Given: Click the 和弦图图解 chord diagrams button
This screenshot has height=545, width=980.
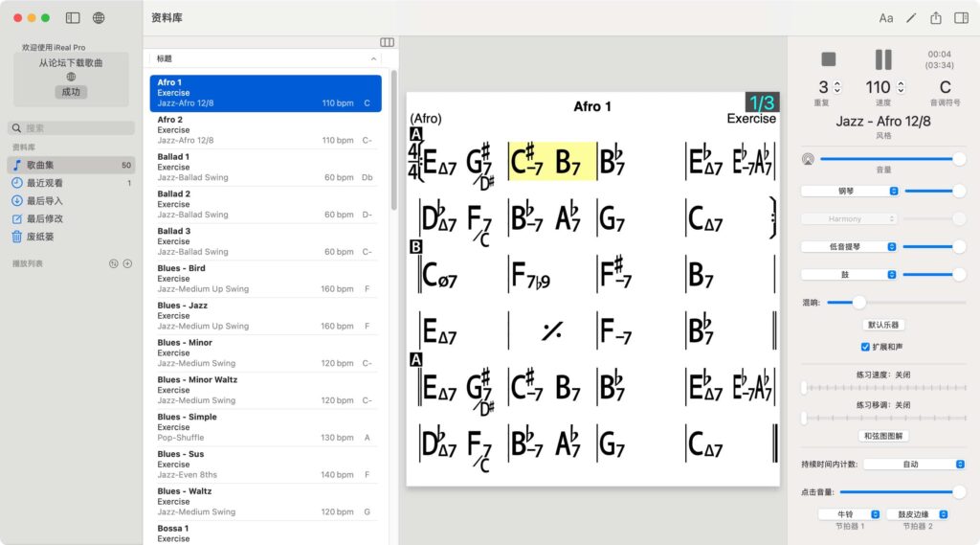Looking at the screenshot, I should (x=883, y=436).
